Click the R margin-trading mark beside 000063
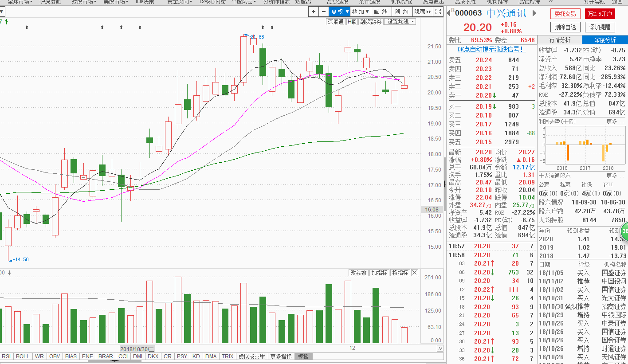 coord(453,10)
